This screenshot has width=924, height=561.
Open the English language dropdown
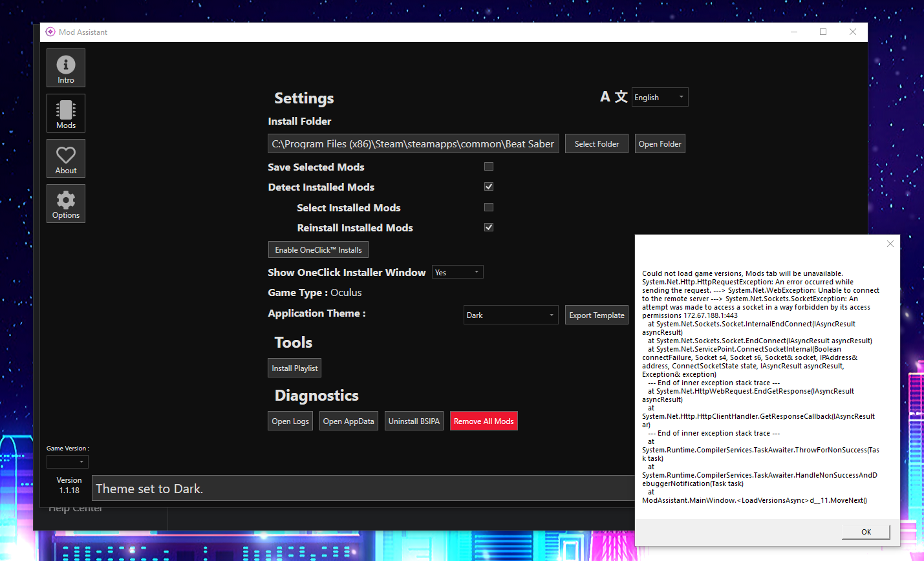tap(660, 97)
